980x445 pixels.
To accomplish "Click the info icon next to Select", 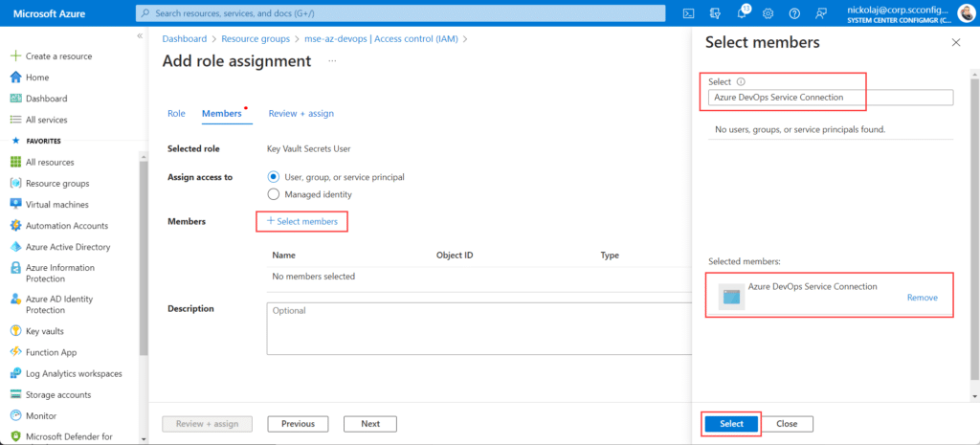I will click(742, 82).
